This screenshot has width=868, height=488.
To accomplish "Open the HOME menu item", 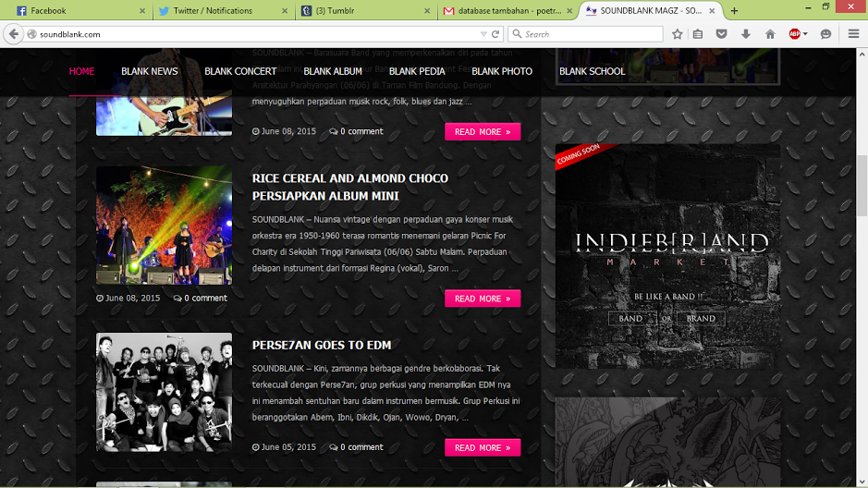I will click(81, 71).
